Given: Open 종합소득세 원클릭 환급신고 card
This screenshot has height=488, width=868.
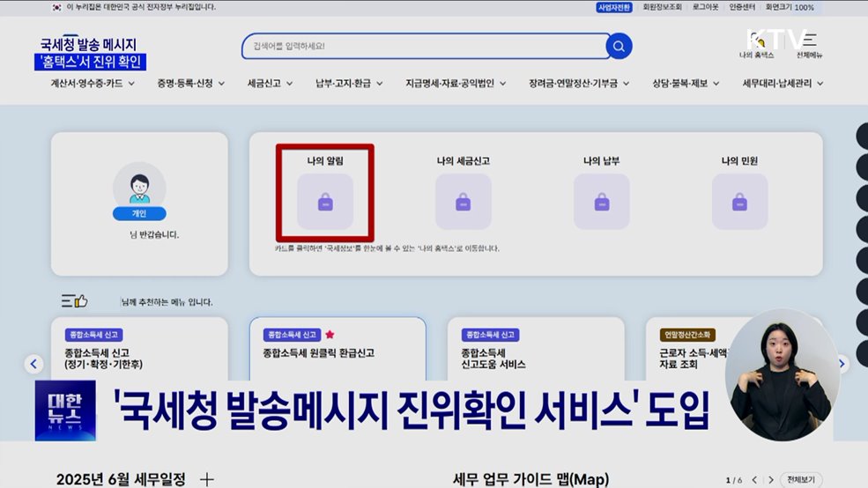Looking at the screenshot, I should (x=338, y=349).
